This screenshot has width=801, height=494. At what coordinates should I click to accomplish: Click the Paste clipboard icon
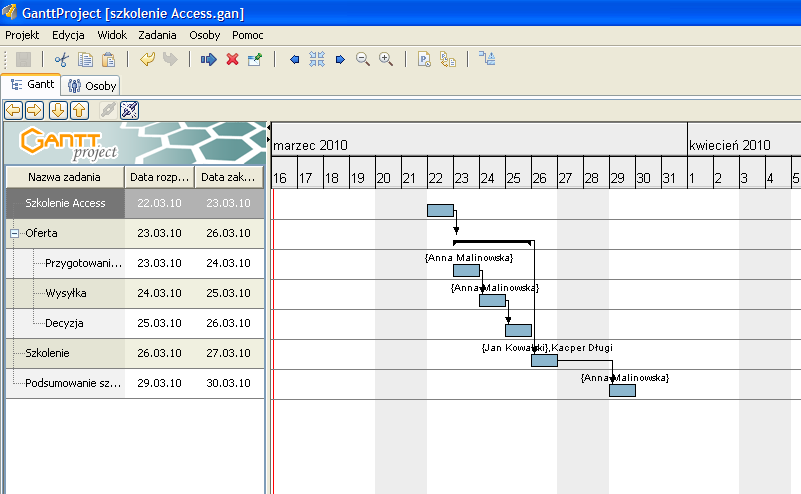(x=108, y=59)
